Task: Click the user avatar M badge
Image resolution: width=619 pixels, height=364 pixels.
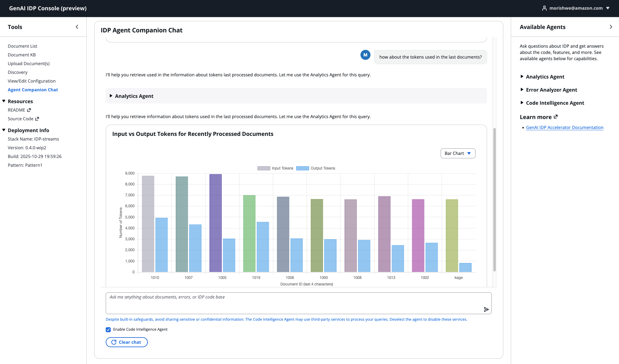Action: click(365, 55)
